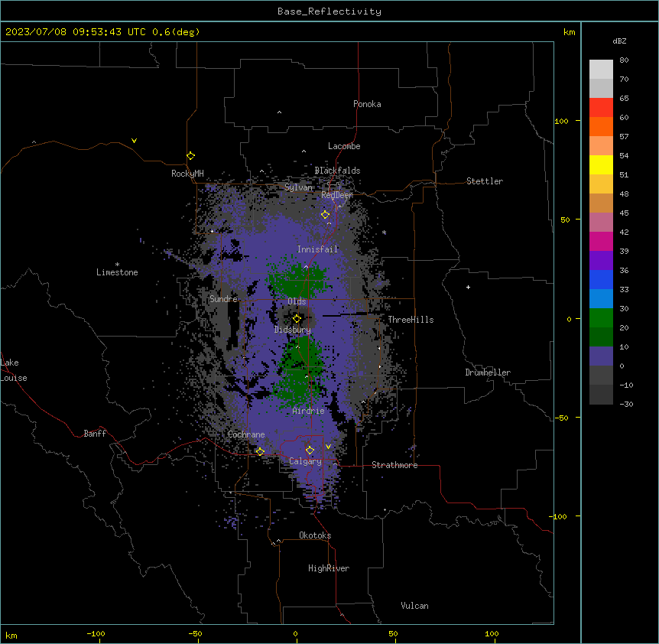Select the purple 36-39 dBZ legend swatch
This screenshot has width=659, height=644.
coord(601,261)
